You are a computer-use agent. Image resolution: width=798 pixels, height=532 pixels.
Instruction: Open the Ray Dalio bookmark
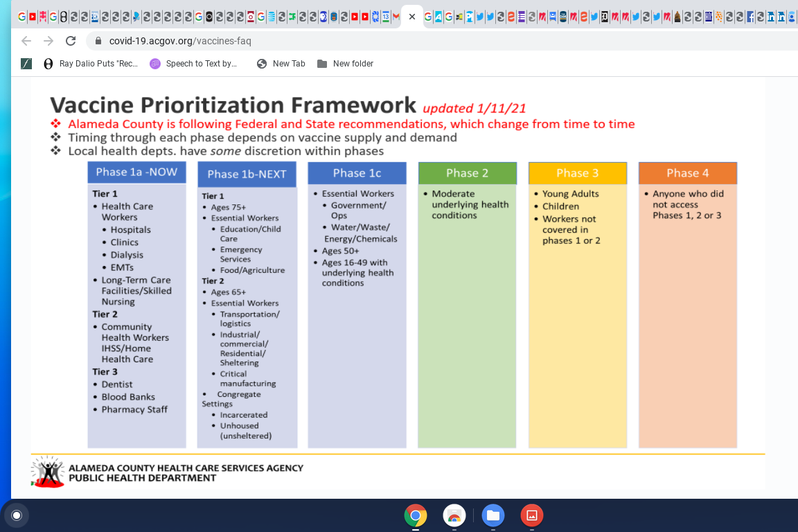(x=90, y=64)
